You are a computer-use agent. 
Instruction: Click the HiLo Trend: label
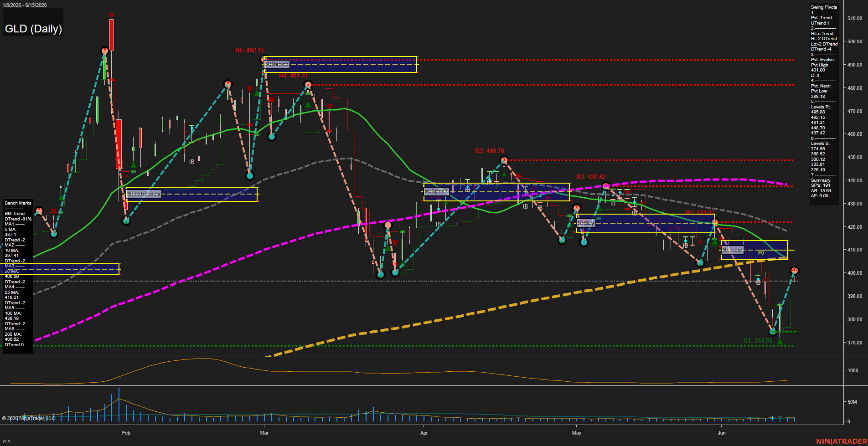click(822, 34)
